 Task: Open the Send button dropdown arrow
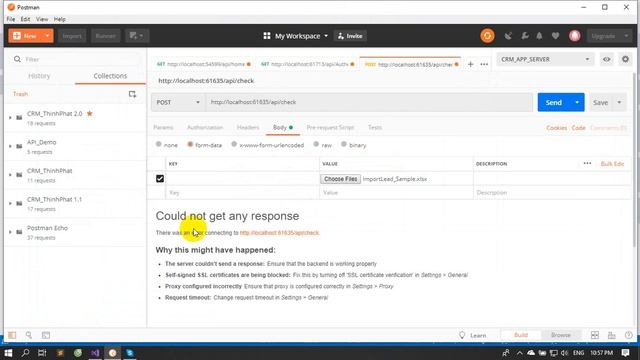(x=577, y=102)
